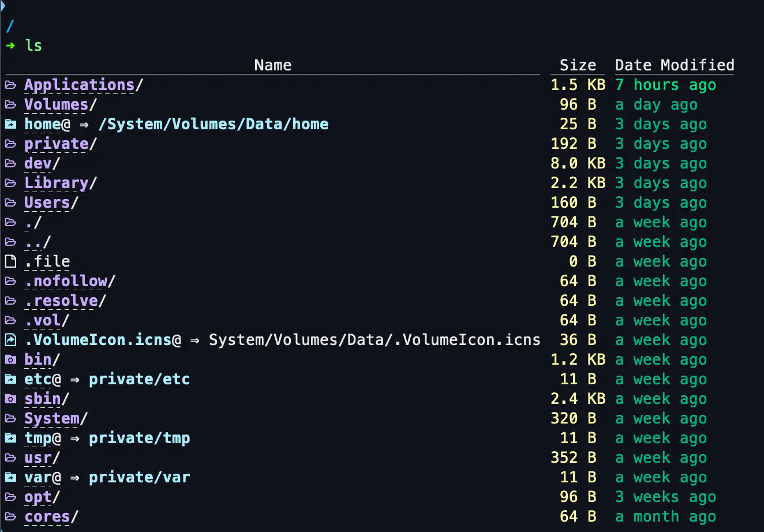
Task: Click the gear folder icon beside sbin/
Action: pyautogui.click(x=10, y=399)
